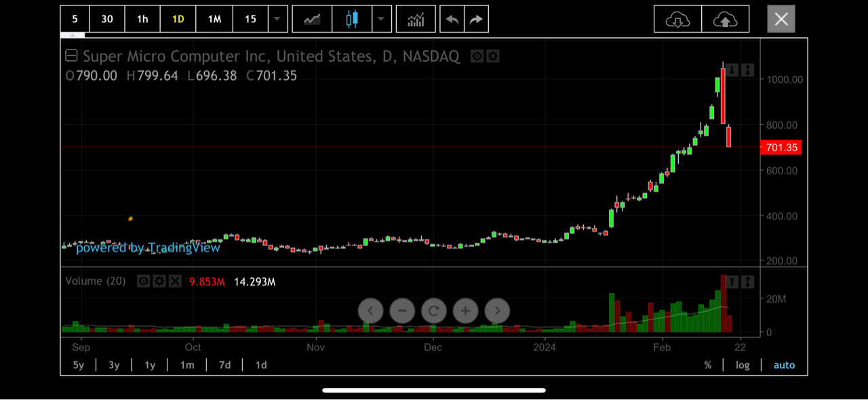This screenshot has width=868, height=400.
Task: Load chart layout from cloud
Action: pyautogui.click(x=678, y=19)
